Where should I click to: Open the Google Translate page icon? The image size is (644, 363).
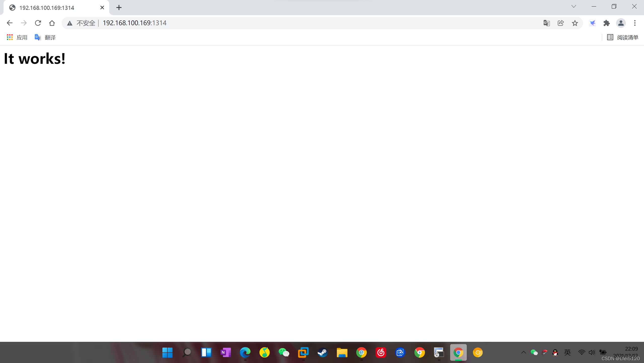pyautogui.click(x=546, y=23)
